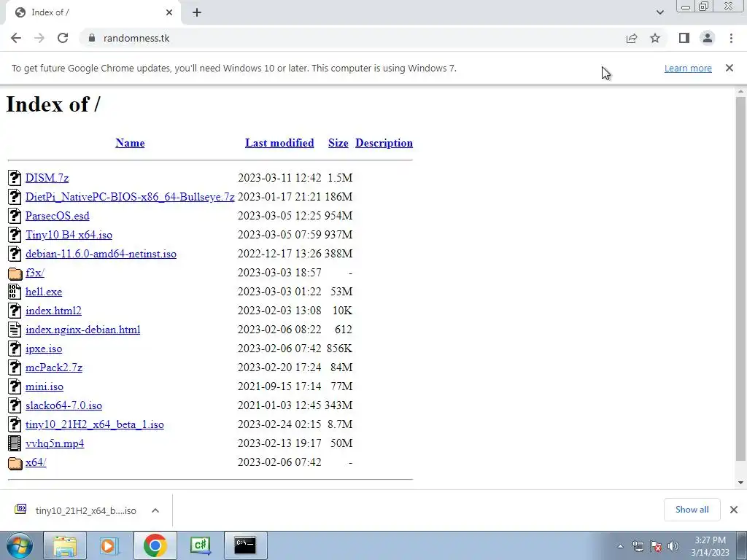Click the scrollbar down arrow
Screen dimensions: 747x560
pyautogui.click(x=740, y=483)
